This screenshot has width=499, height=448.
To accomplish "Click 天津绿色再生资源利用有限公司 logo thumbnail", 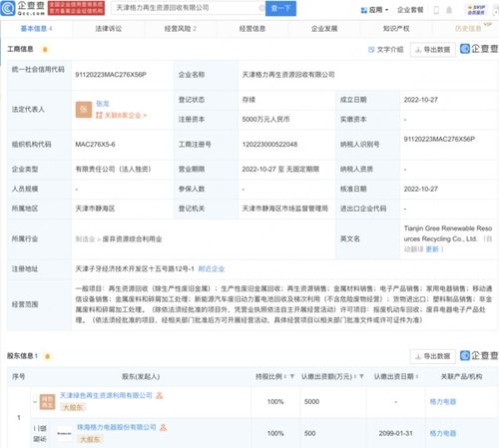I will [48, 402].
